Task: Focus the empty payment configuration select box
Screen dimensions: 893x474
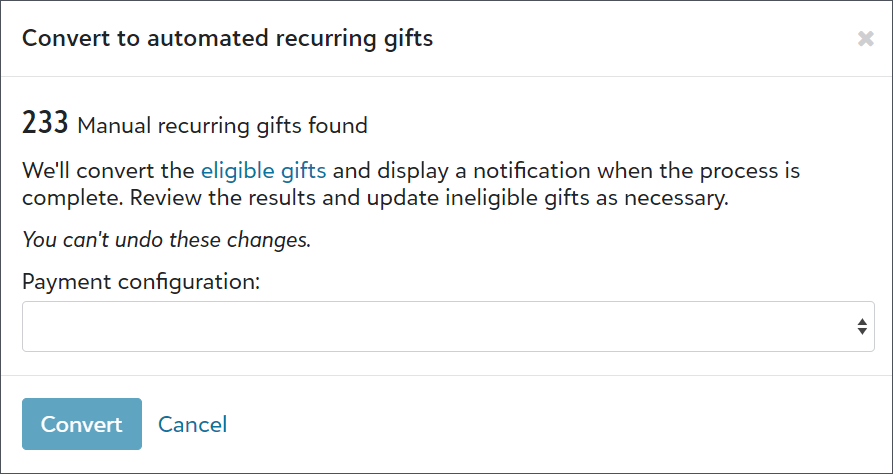Action: pyautogui.click(x=448, y=326)
